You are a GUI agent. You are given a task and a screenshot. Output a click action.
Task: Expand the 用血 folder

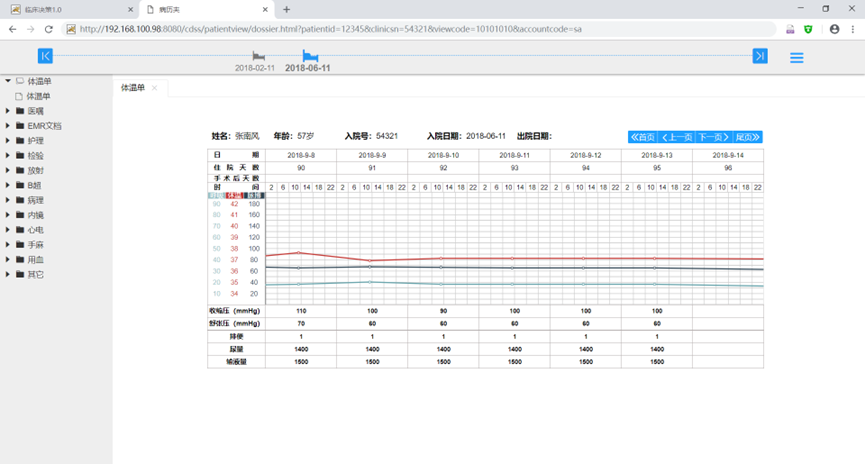[x=8, y=259]
